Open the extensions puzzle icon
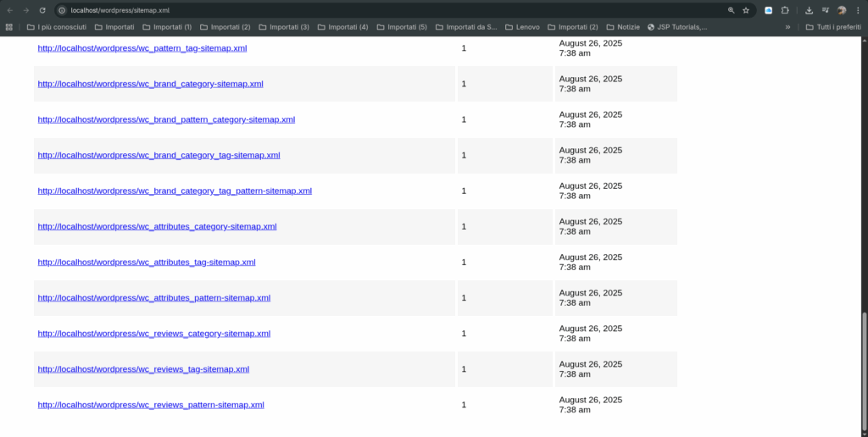The image size is (868, 437). [785, 10]
